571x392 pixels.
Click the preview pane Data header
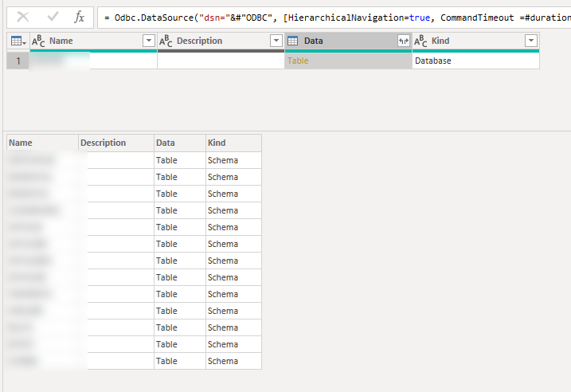(x=180, y=143)
